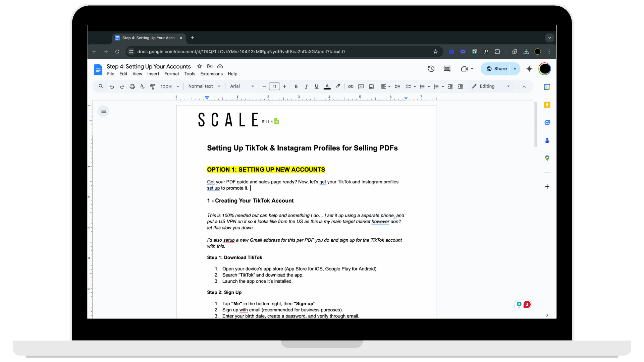Expand the Normal text style dropdown

(204, 86)
